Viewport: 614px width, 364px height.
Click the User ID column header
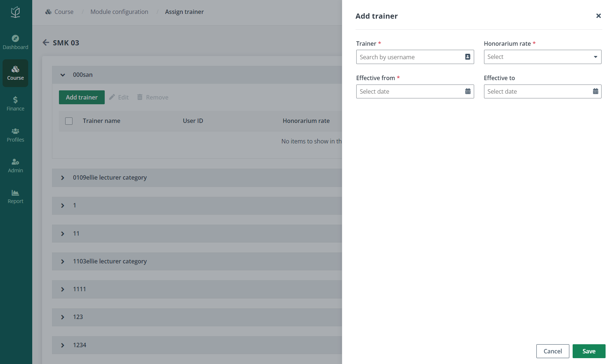pyautogui.click(x=193, y=121)
